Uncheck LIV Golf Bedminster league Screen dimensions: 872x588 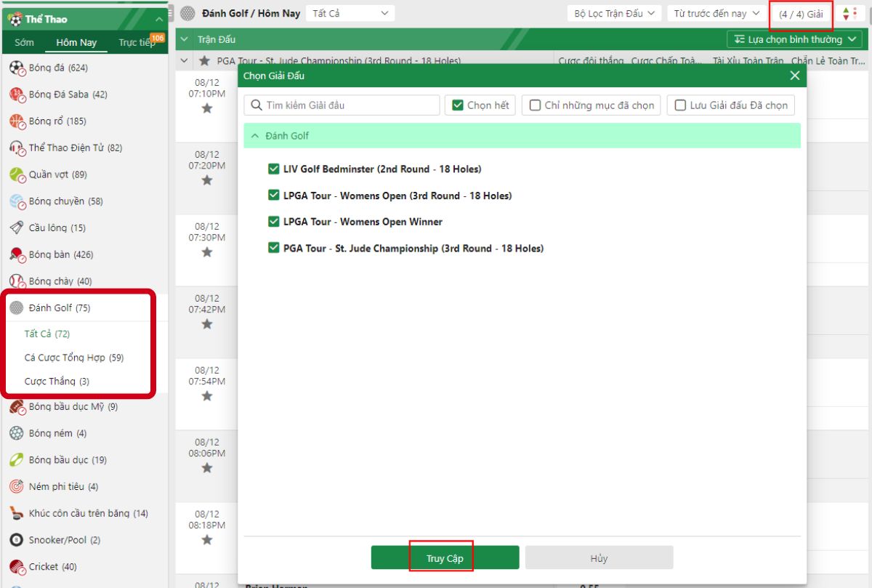[274, 169]
